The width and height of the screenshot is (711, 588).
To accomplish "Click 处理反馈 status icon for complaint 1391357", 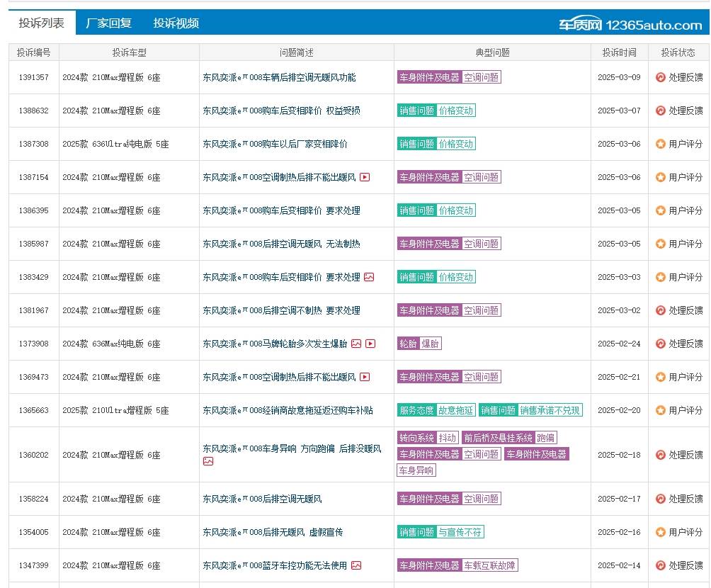I will point(661,77).
